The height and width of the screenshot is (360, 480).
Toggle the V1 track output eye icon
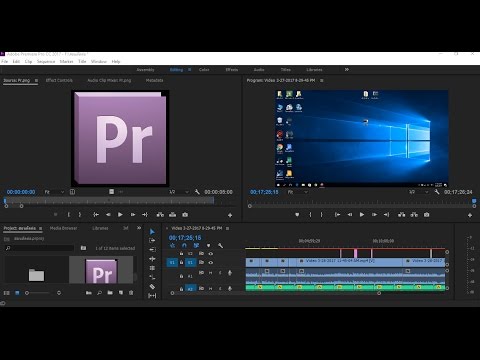tap(210, 262)
